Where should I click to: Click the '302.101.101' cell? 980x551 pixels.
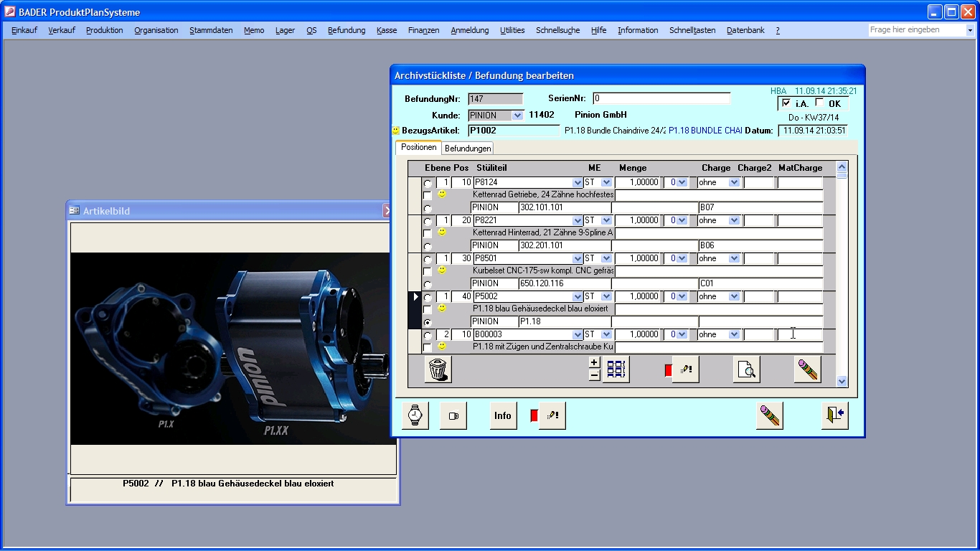pos(565,207)
